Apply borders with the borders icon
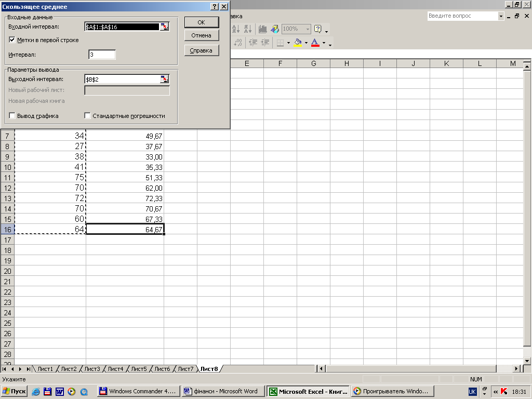The image size is (532, 399). pyautogui.click(x=280, y=43)
